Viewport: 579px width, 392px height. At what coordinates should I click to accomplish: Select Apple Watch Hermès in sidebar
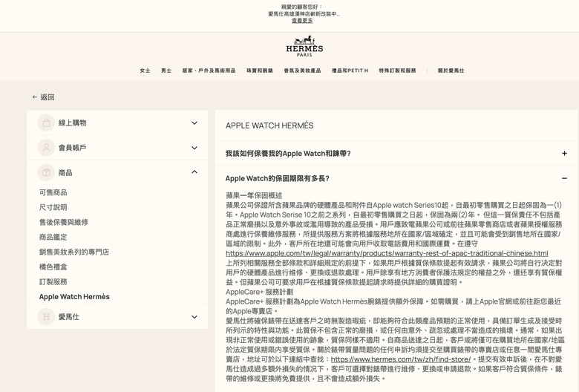74,297
